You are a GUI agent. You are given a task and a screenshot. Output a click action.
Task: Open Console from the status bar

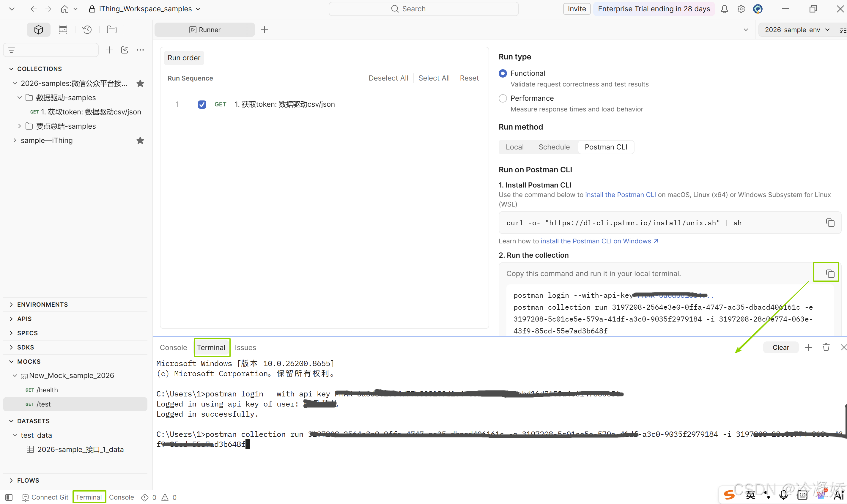121,497
